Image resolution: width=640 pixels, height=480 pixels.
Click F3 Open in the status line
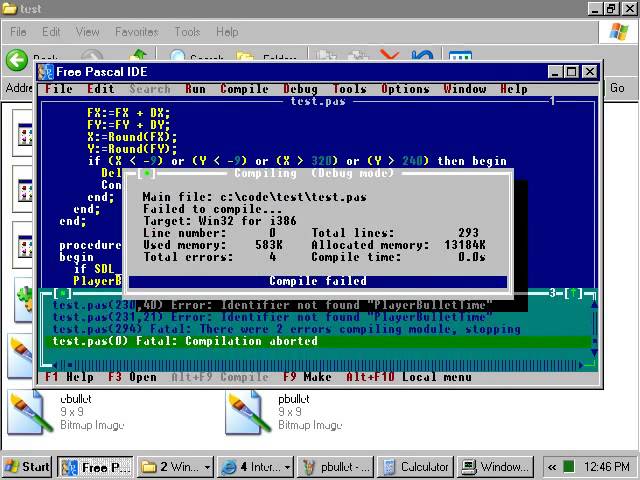pyautogui.click(x=132, y=377)
